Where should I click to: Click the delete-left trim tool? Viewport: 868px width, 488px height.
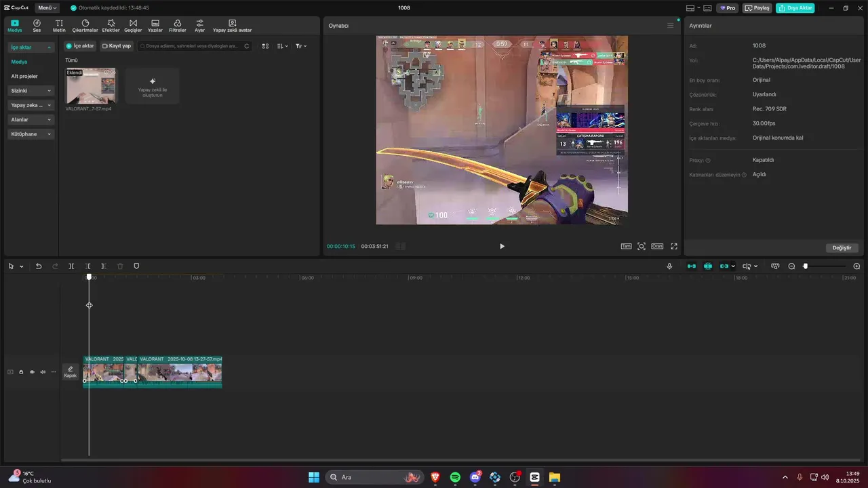click(x=87, y=266)
